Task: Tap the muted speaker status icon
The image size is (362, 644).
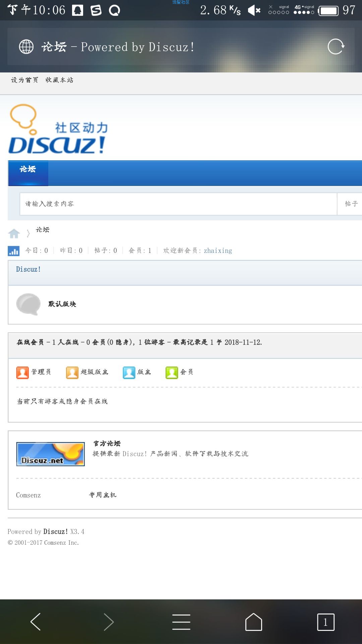Action: (x=254, y=11)
